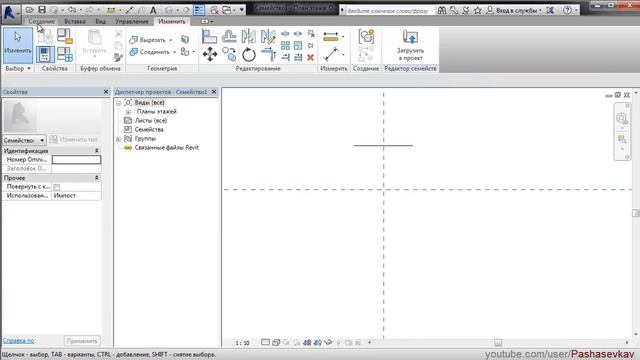Click the Open folder icon in quick access
This screenshot has height=360, width=640.
click(30, 10)
